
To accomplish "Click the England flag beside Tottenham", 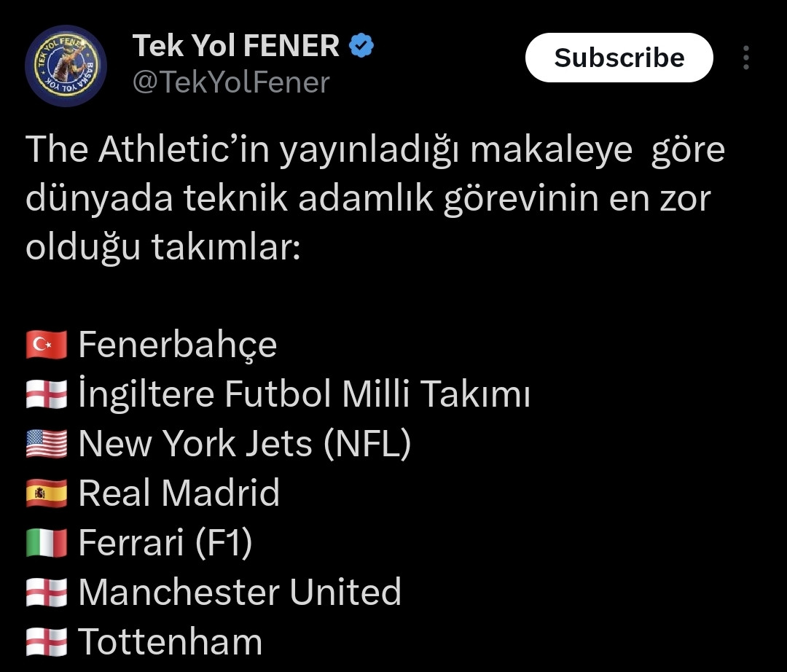I will tap(47, 642).
